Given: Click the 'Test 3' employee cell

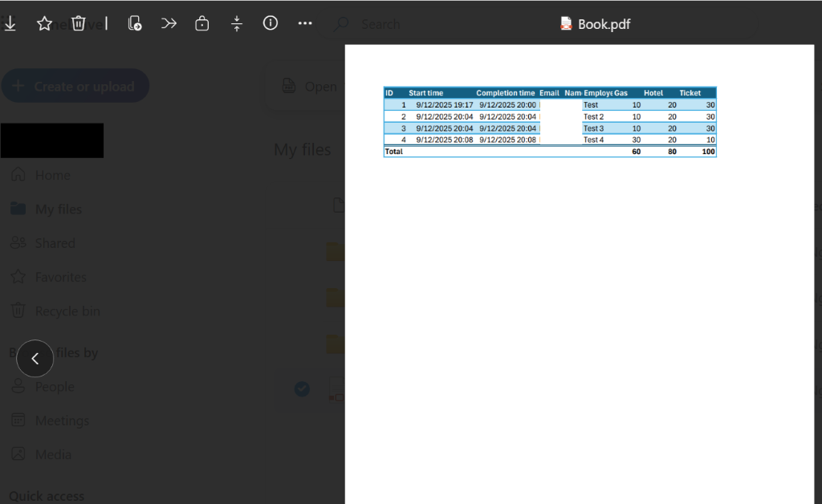Looking at the screenshot, I should click(593, 128).
